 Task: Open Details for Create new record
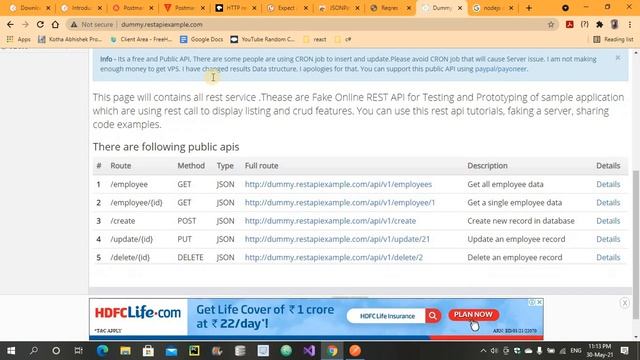pos(608,221)
